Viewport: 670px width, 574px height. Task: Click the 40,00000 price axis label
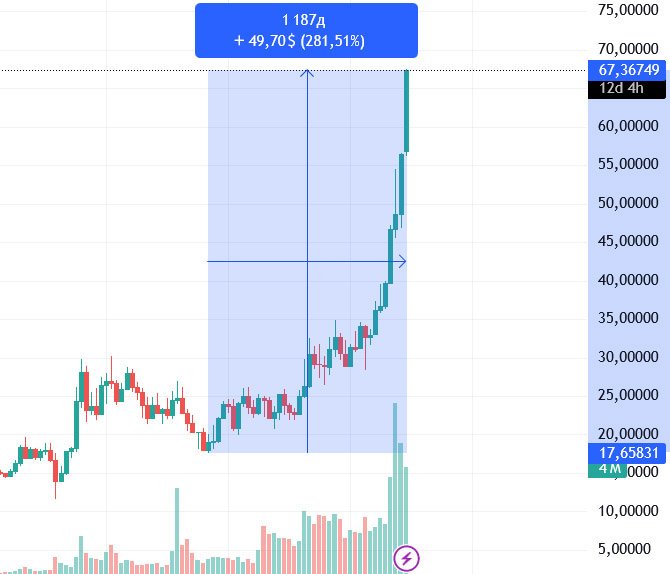(x=626, y=280)
